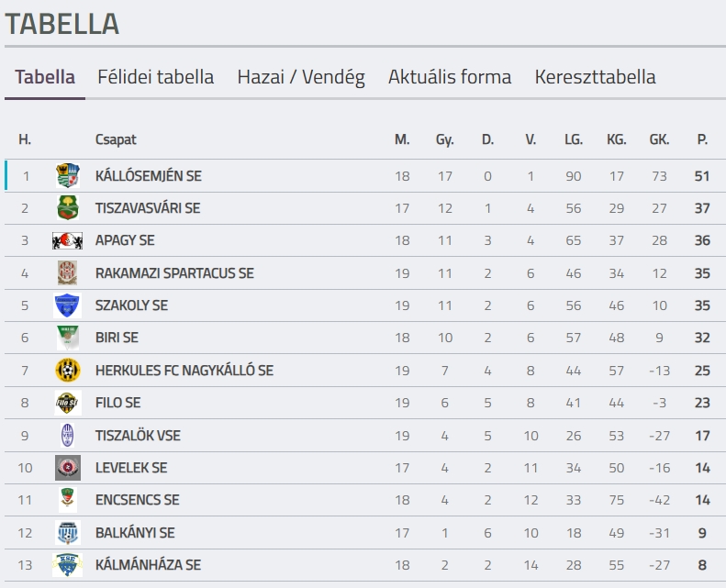Open the BIRI SE team link

[117, 338]
